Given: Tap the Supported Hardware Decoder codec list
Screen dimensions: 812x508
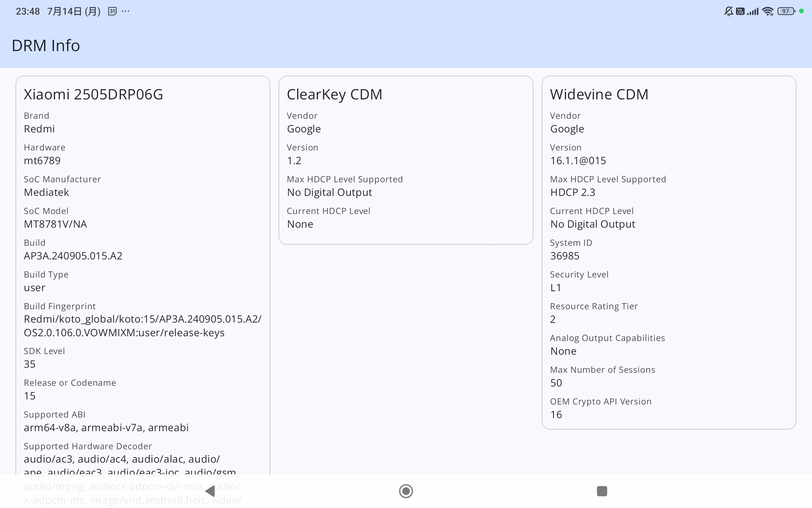Looking at the screenshot, I should tap(133, 479).
